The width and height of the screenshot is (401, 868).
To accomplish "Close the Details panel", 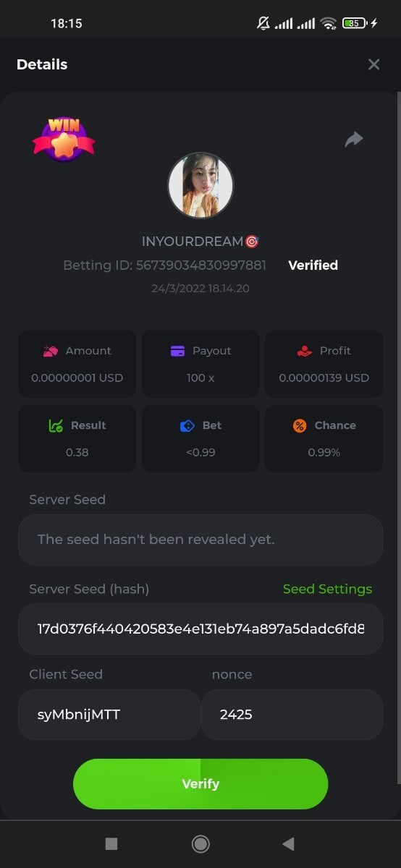I will coord(373,64).
